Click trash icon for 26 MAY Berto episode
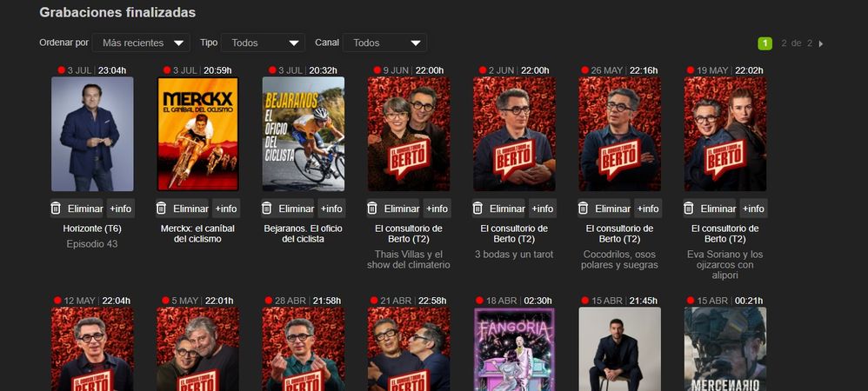Viewport: 868px width, 391px height. tap(584, 209)
